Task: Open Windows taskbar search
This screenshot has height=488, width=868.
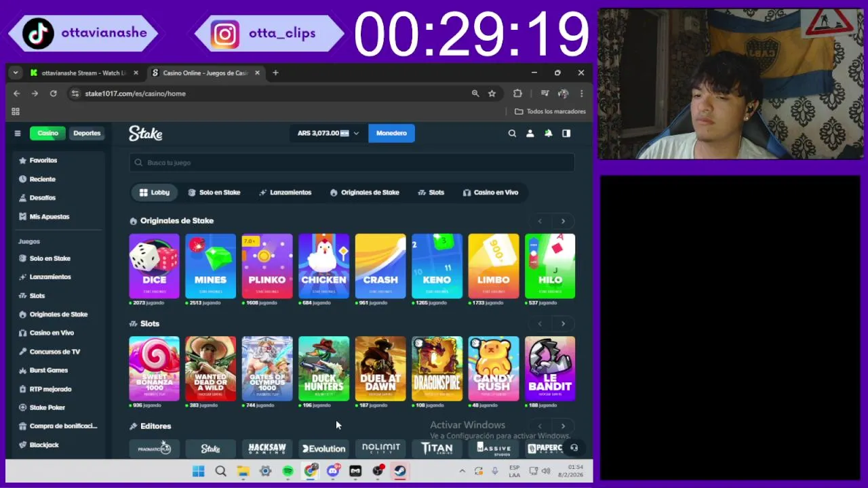Action: pos(220,471)
